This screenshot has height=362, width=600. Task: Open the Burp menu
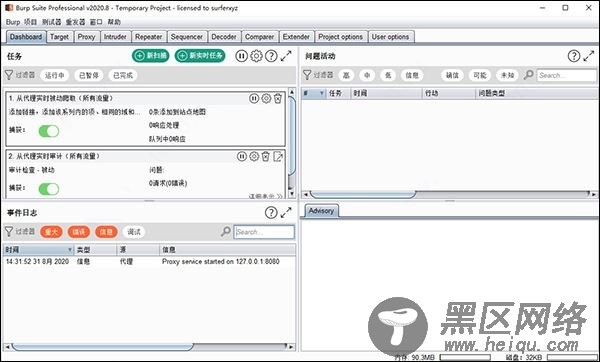pyautogui.click(x=13, y=22)
